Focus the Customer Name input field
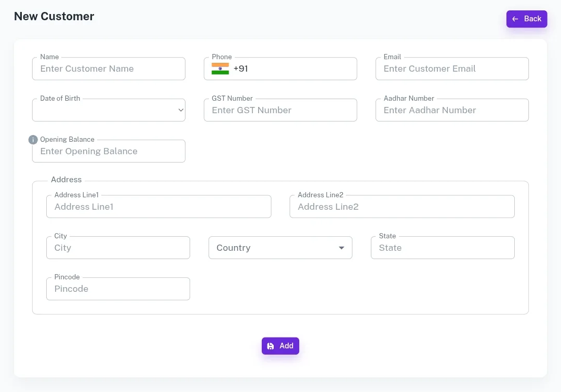 109,69
